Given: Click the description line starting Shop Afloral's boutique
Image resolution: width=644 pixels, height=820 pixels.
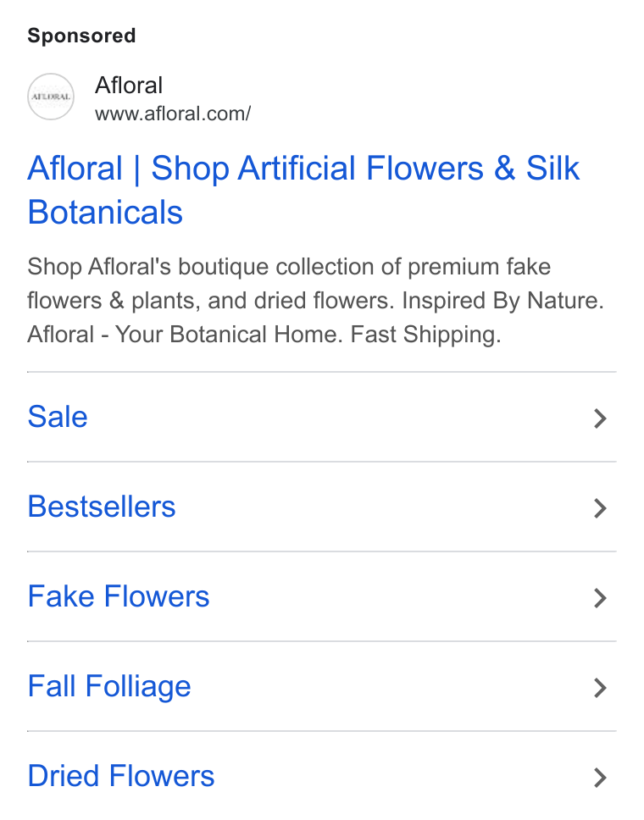Looking at the screenshot, I should click(x=289, y=267).
